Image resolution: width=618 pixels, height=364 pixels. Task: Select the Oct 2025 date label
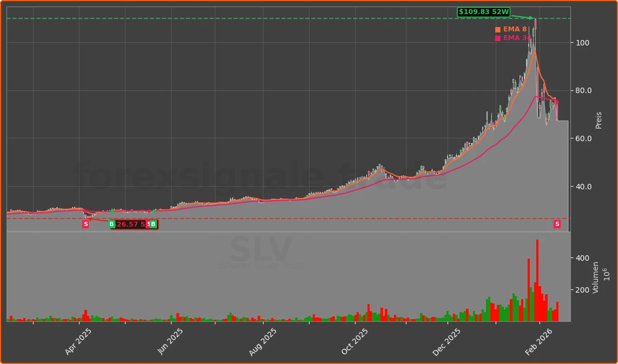click(353, 341)
